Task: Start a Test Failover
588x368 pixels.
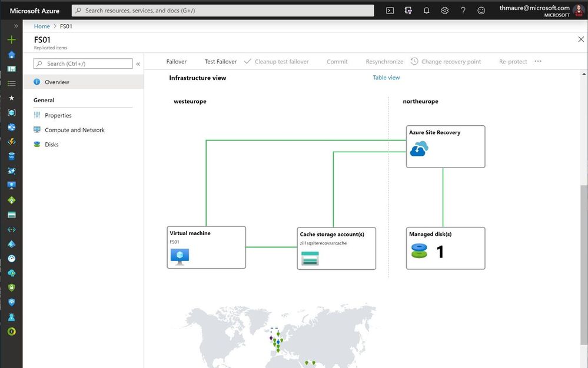Action: tap(221, 61)
